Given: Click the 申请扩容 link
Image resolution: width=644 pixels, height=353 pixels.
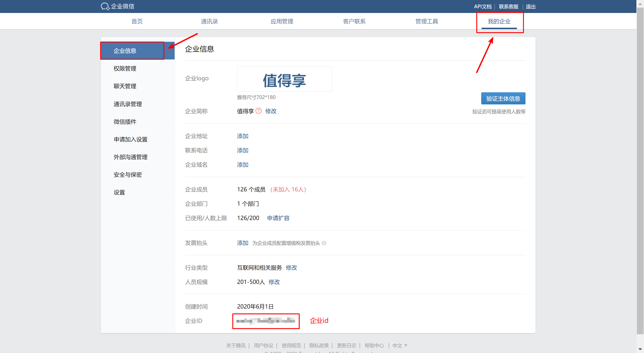Looking at the screenshot, I should tap(278, 218).
